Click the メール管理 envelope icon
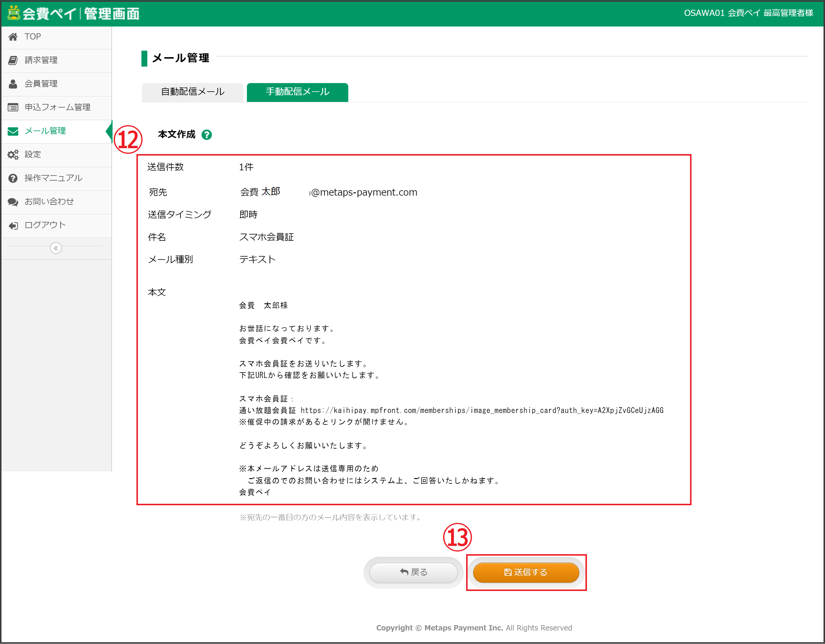This screenshot has width=825, height=644. pyautogui.click(x=13, y=131)
